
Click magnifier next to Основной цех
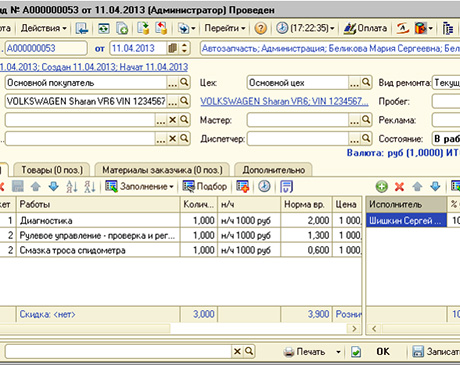(366, 82)
